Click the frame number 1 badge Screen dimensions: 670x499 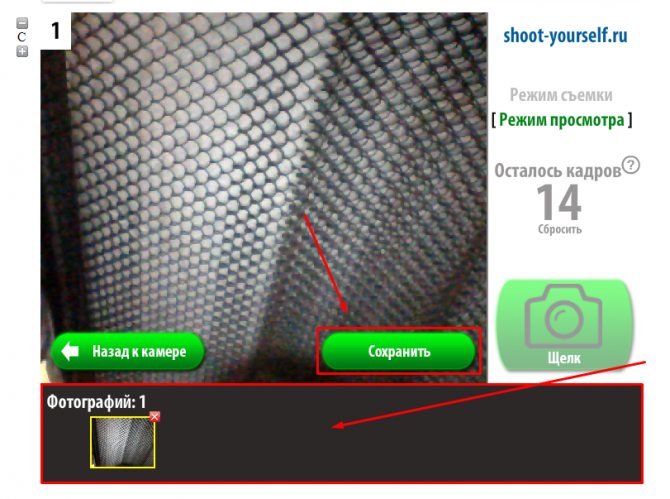(56, 31)
